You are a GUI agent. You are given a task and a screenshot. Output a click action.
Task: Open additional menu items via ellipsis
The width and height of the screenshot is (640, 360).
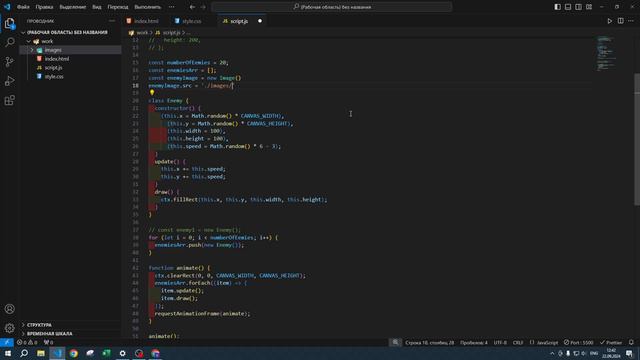pyautogui.click(x=171, y=7)
